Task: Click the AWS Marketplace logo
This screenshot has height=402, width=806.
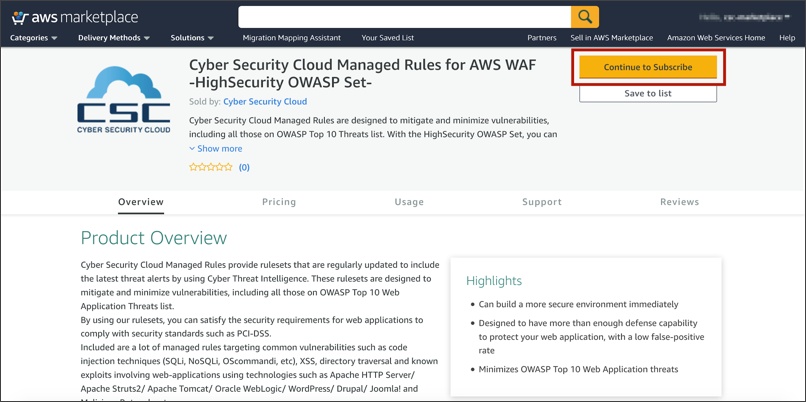Action: coord(75,17)
